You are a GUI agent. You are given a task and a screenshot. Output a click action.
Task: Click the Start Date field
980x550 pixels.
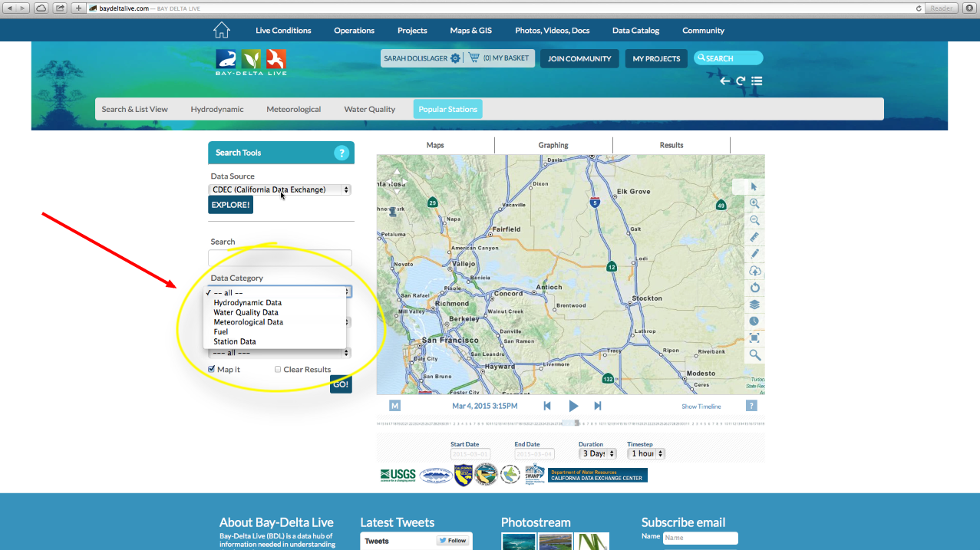pyautogui.click(x=470, y=454)
